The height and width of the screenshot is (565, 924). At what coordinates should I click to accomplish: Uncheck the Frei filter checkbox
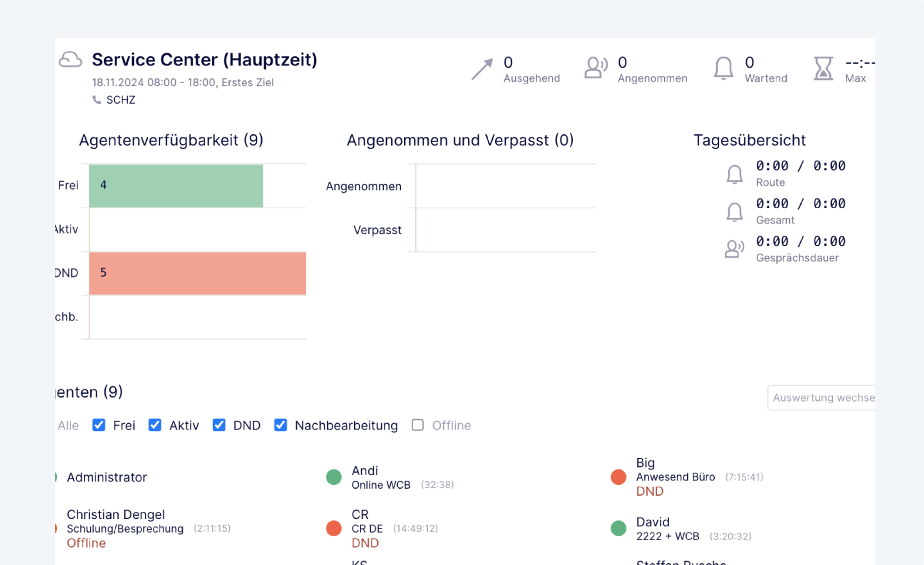coord(99,425)
